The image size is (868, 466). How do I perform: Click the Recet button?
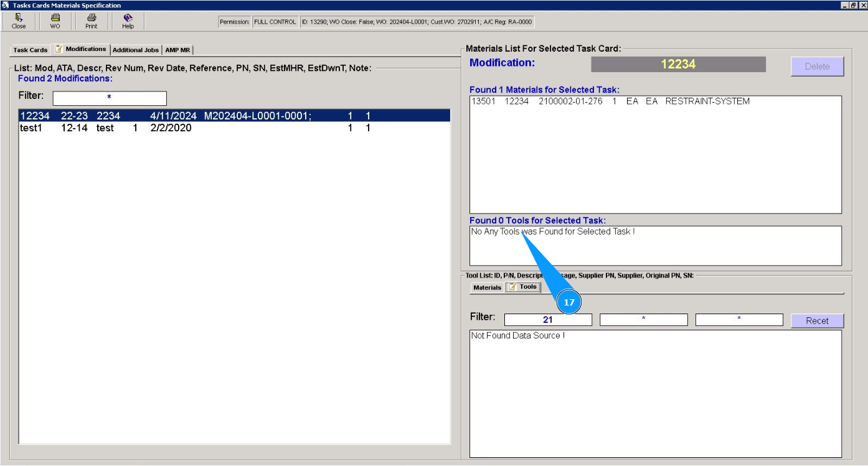tap(818, 320)
